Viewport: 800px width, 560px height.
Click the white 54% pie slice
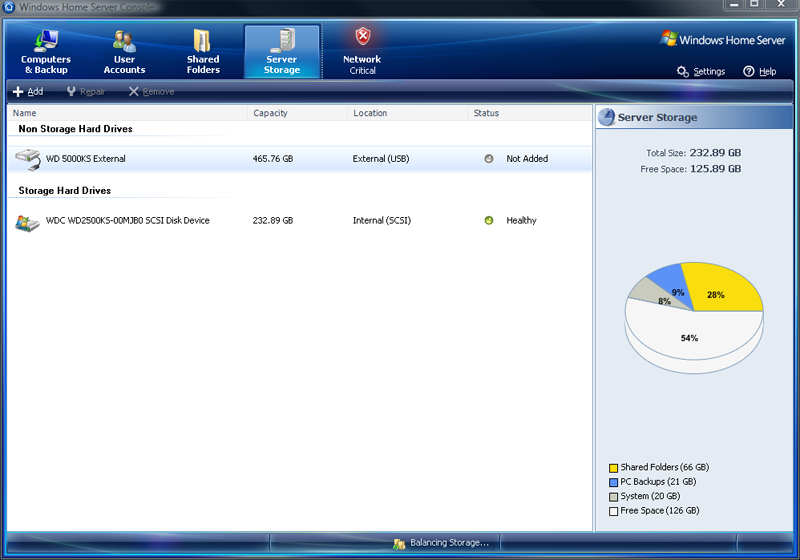click(x=694, y=334)
